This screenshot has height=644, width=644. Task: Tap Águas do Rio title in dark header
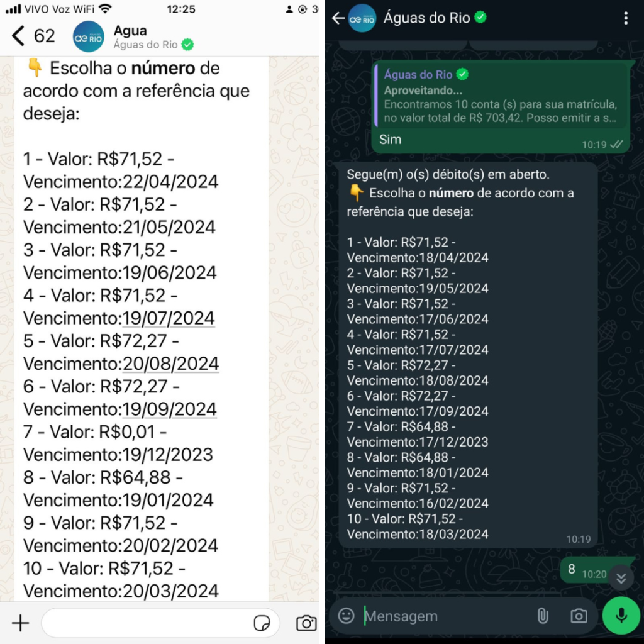pos(427,18)
